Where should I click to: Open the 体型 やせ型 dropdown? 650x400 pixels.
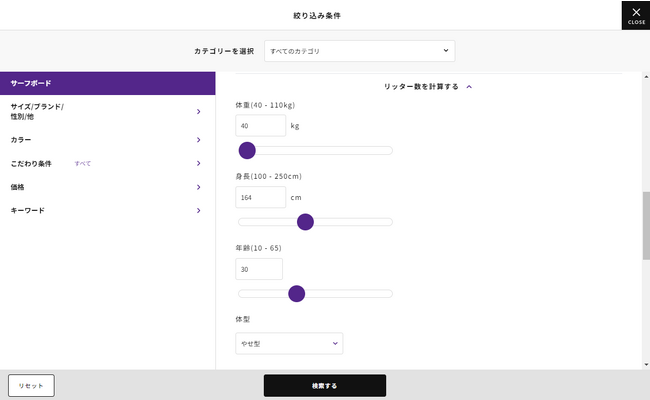point(289,343)
